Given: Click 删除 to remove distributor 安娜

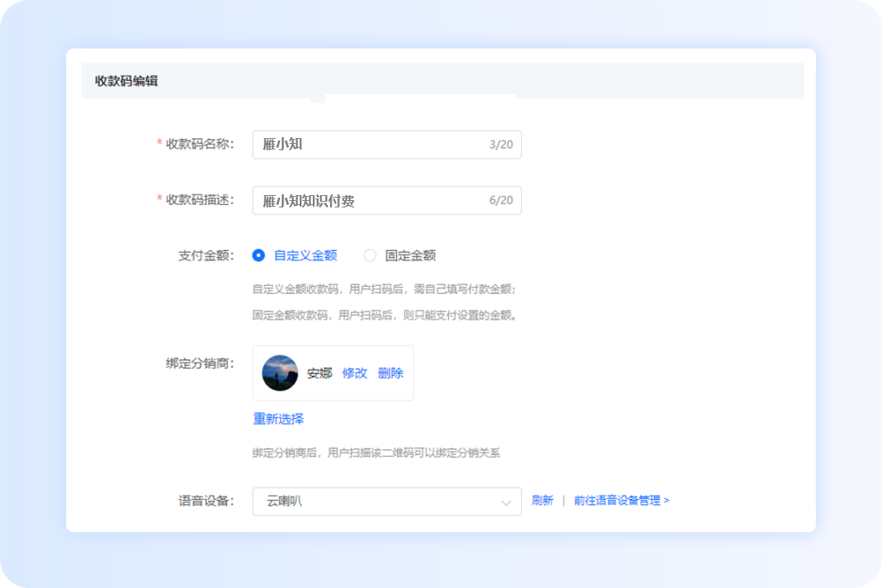Looking at the screenshot, I should (390, 373).
